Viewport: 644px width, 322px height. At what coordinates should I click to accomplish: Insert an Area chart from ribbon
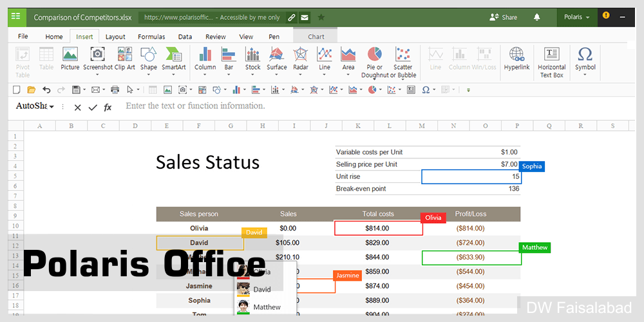(x=348, y=61)
